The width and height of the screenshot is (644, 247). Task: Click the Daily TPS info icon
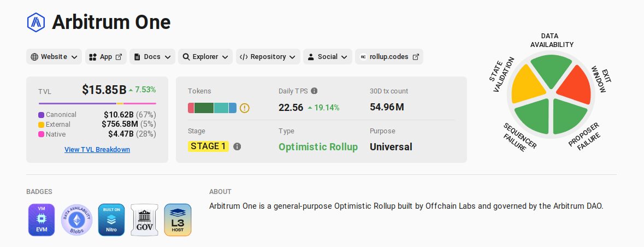click(x=314, y=91)
